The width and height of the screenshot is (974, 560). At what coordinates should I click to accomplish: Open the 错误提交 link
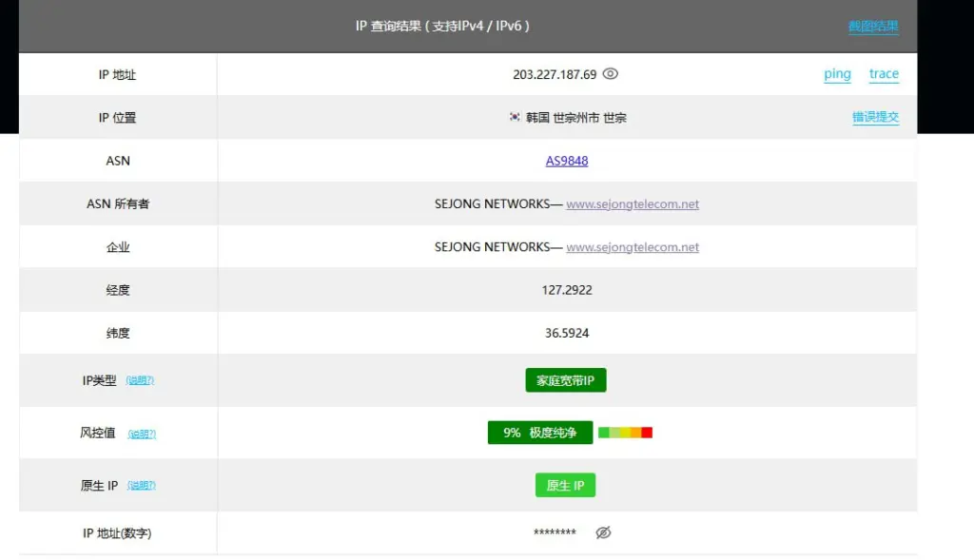click(875, 118)
